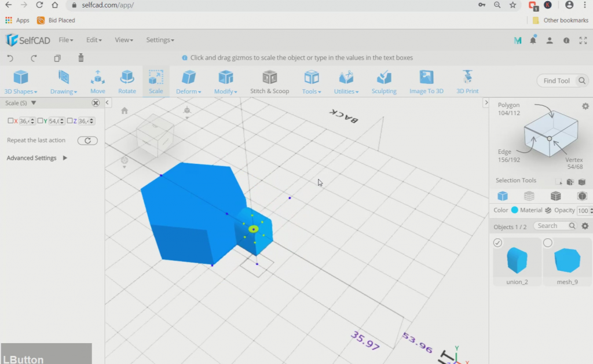Open the Settings menu
Image resolution: width=593 pixels, height=364 pixels.
click(160, 39)
